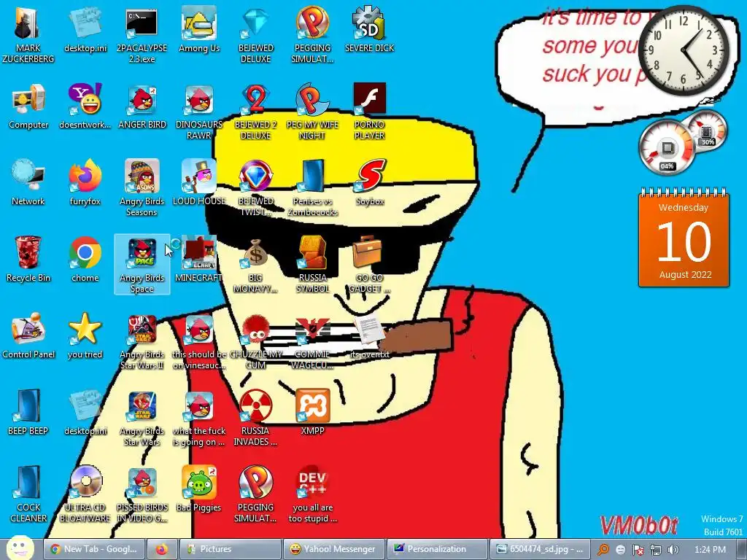Screen dimensions: 747x560
Task: Switch to Yahoo! Messenger taskbar button
Action: 334,549
